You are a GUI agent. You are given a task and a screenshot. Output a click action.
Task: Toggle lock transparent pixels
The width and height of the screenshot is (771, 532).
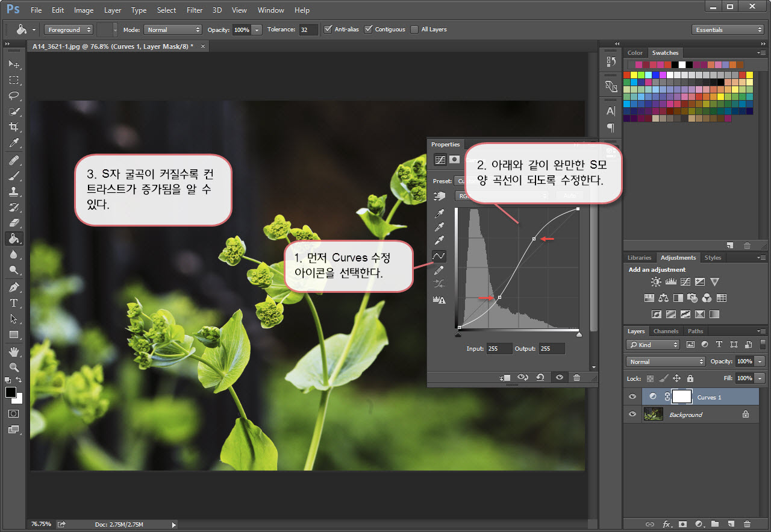click(x=650, y=378)
